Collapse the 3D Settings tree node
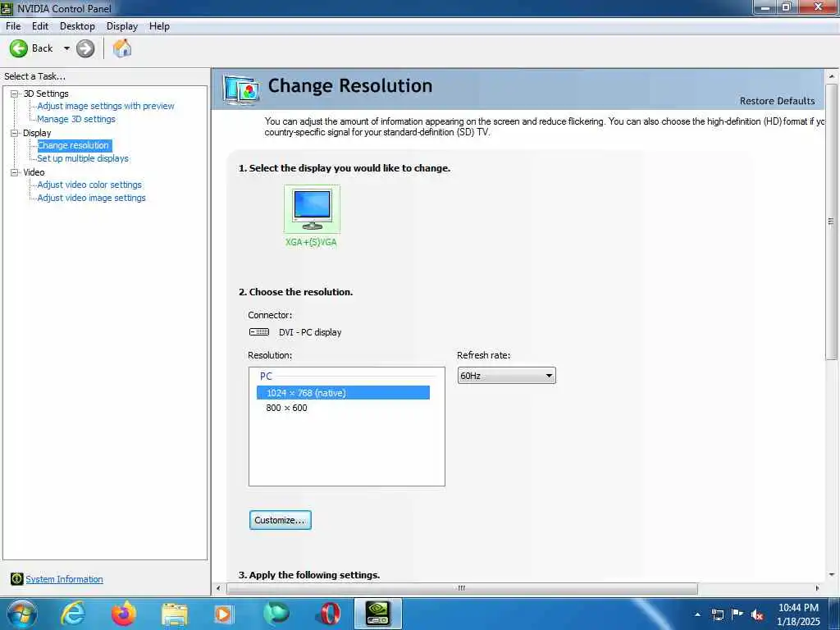Image resolution: width=840 pixels, height=630 pixels. 15,94
